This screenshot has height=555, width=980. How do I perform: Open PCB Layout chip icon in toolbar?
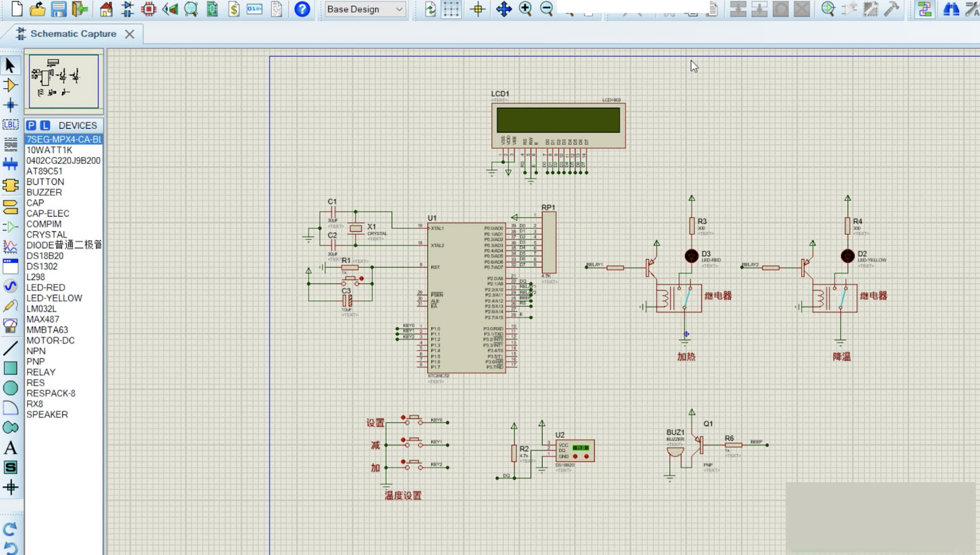pyautogui.click(x=148, y=9)
